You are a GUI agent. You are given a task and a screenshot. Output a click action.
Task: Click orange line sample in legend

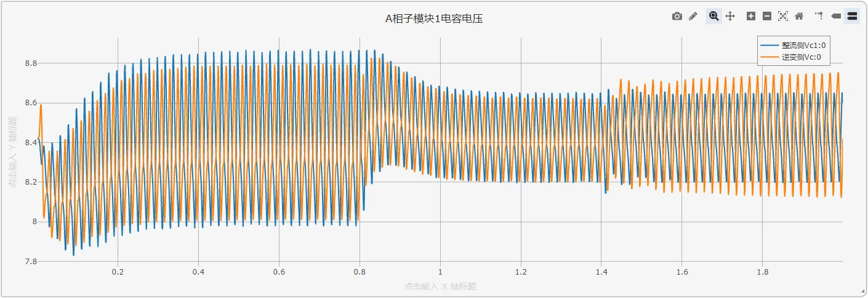770,57
